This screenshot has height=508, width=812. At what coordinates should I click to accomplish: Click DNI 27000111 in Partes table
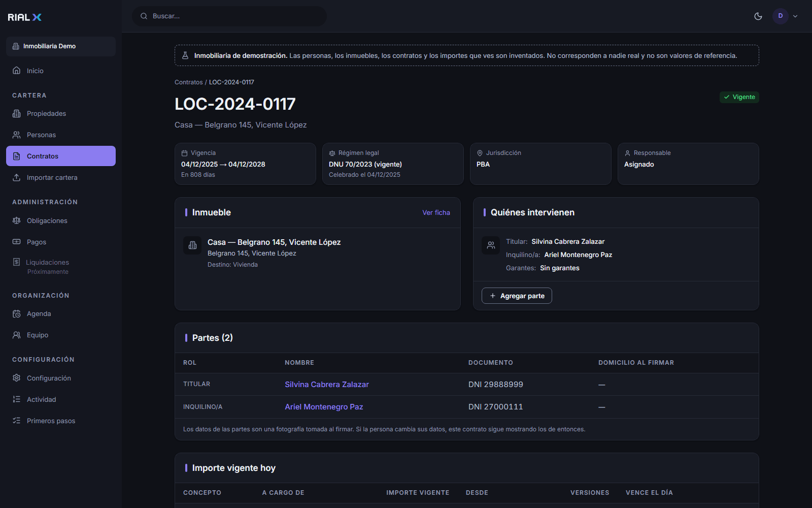pyautogui.click(x=496, y=407)
